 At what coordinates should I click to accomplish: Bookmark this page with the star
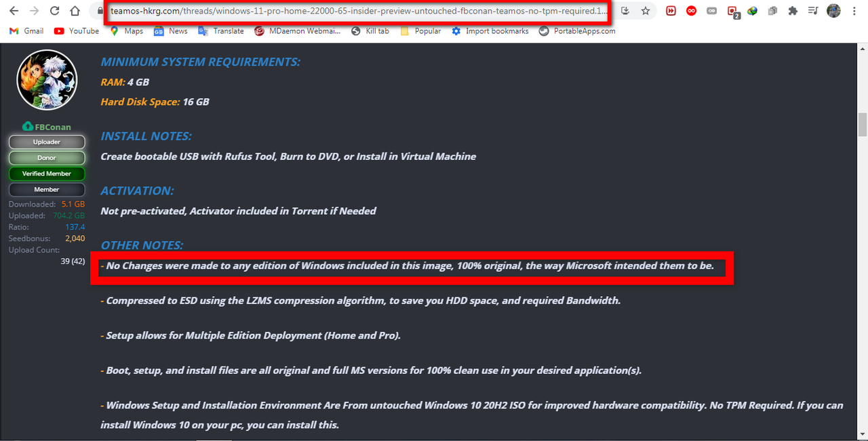pos(646,11)
